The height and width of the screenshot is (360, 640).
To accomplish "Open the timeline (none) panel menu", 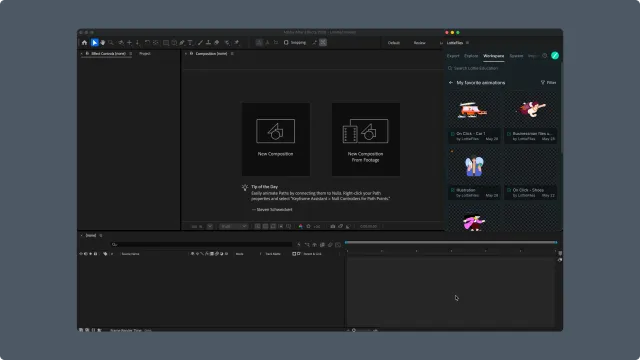I will (101, 236).
